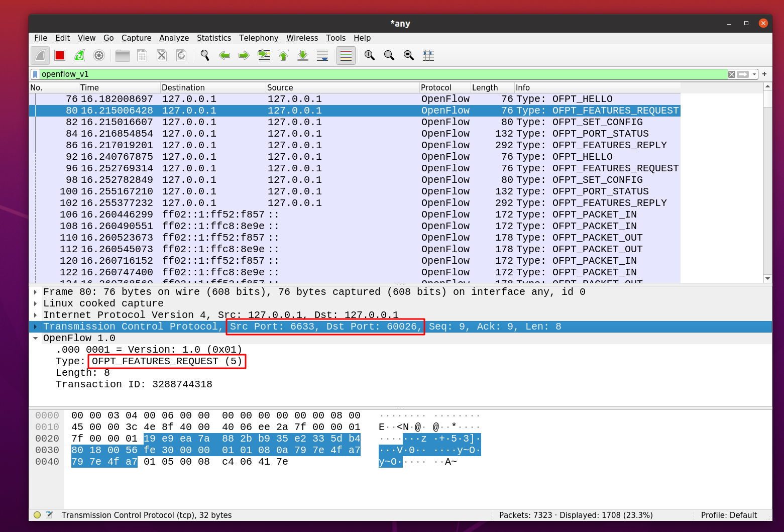Open the Statistics menu
The image size is (784, 532).
click(213, 38)
